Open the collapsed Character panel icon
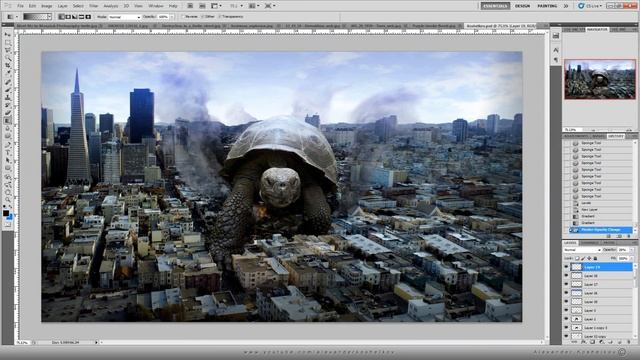This screenshot has height=360, width=640. pyautogui.click(x=556, y=50)
